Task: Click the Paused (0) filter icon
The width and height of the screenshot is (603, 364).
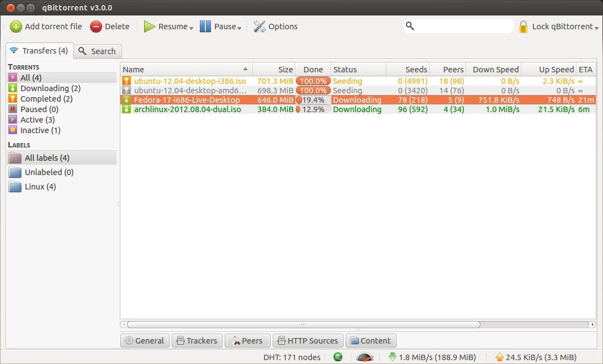Action: coord(13,109)
